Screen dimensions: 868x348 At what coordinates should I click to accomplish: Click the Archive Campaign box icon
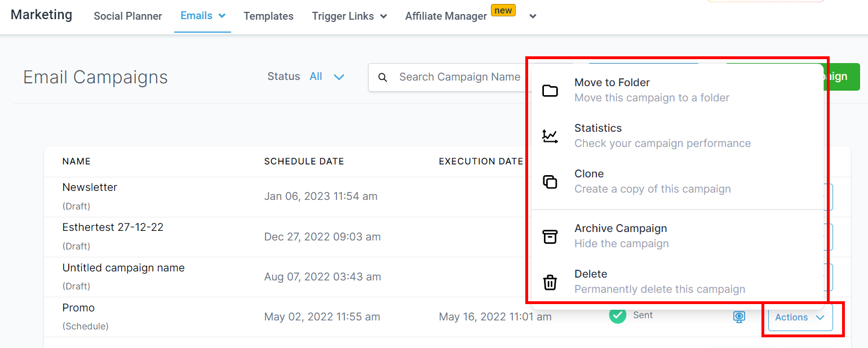550,237
